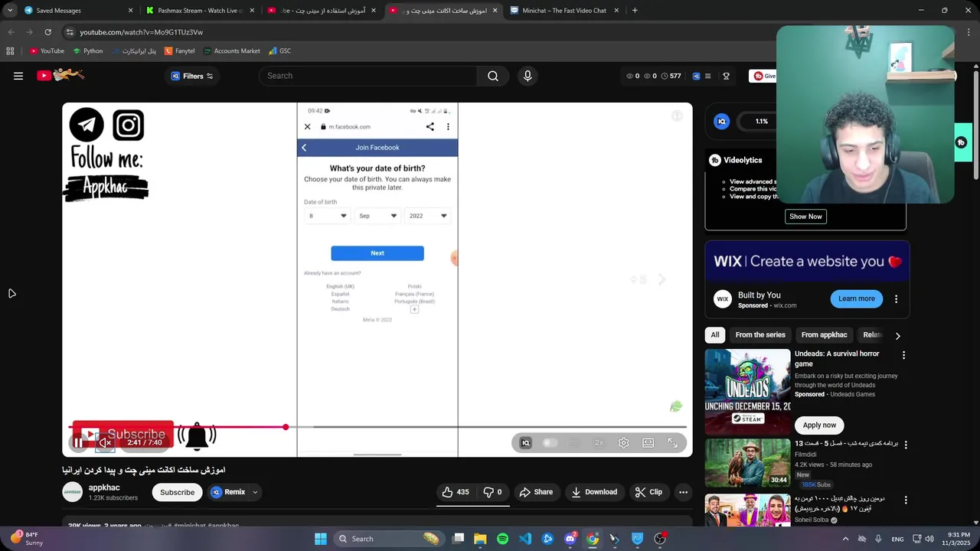Create a Clip from the video
Screen dimensions: 980x551
pos(648,492)
